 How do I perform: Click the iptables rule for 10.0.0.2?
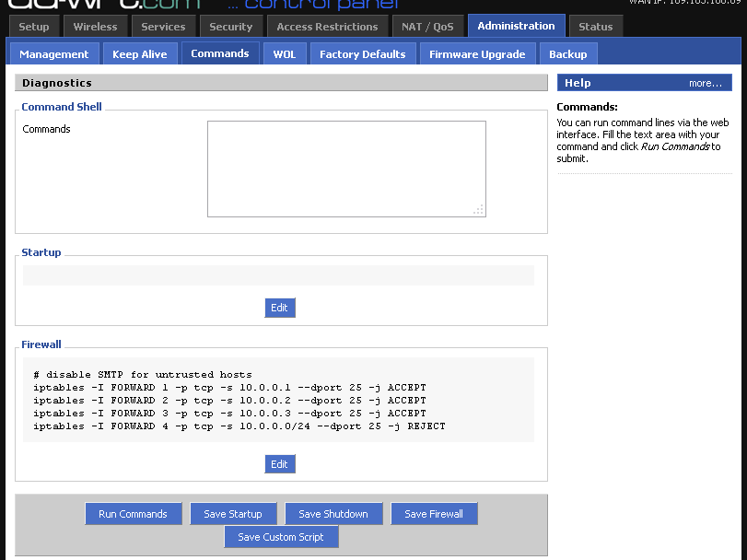(229, 400)
